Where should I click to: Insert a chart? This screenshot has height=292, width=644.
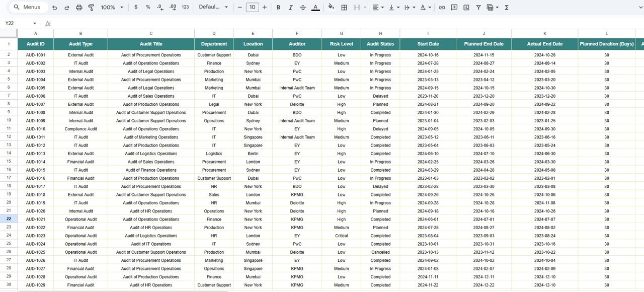[x=466, y=7]
